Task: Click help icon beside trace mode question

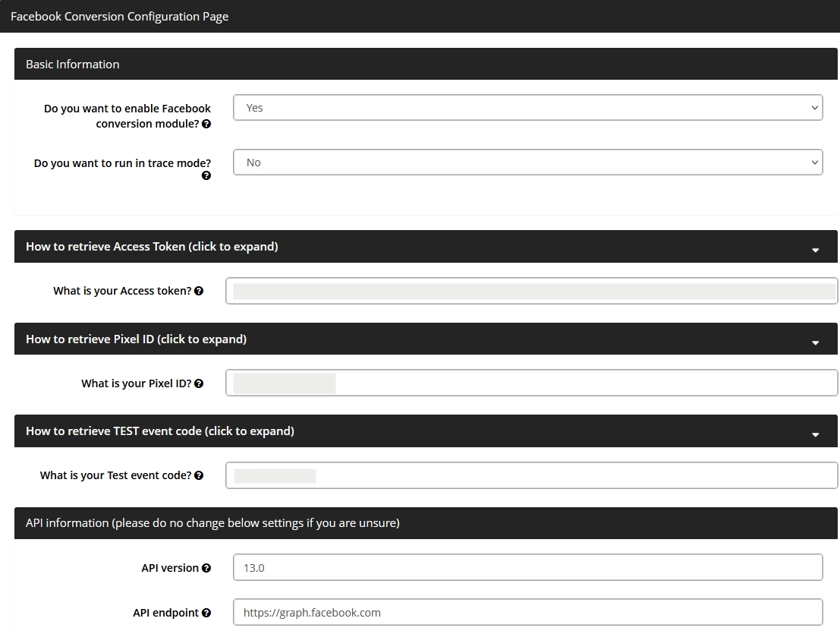Action: (x=206, y=176)
